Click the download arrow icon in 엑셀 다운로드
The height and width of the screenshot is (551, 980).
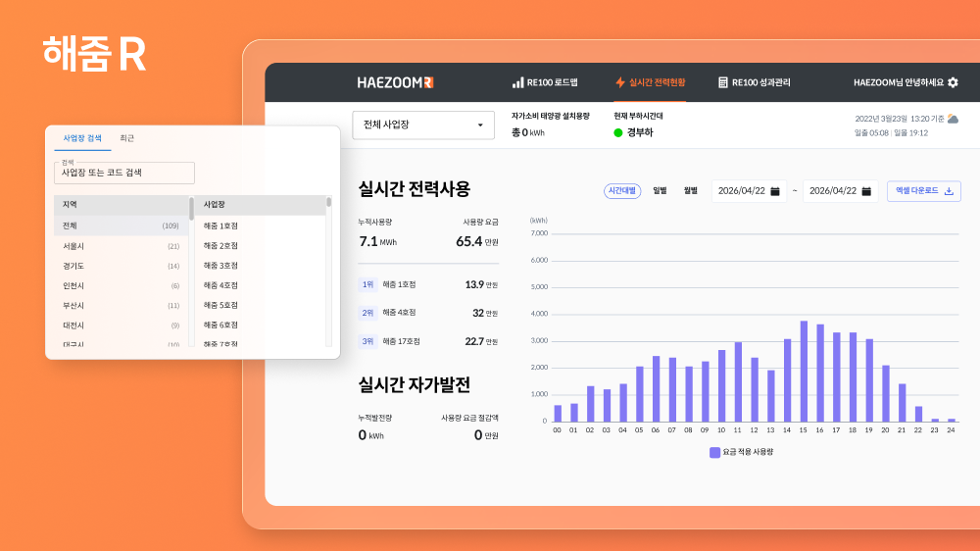[949, 191]
